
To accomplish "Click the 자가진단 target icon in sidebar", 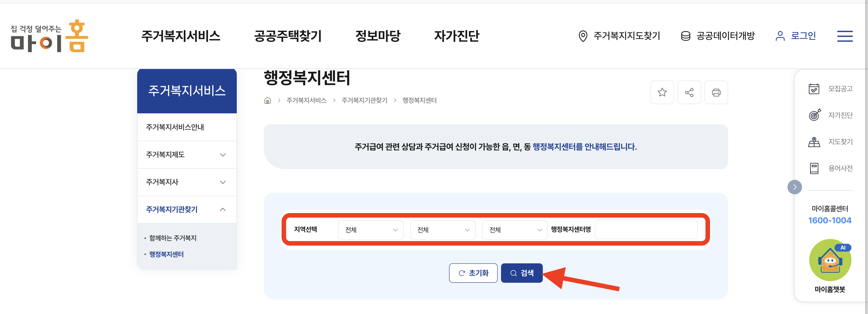I will 814,115.
